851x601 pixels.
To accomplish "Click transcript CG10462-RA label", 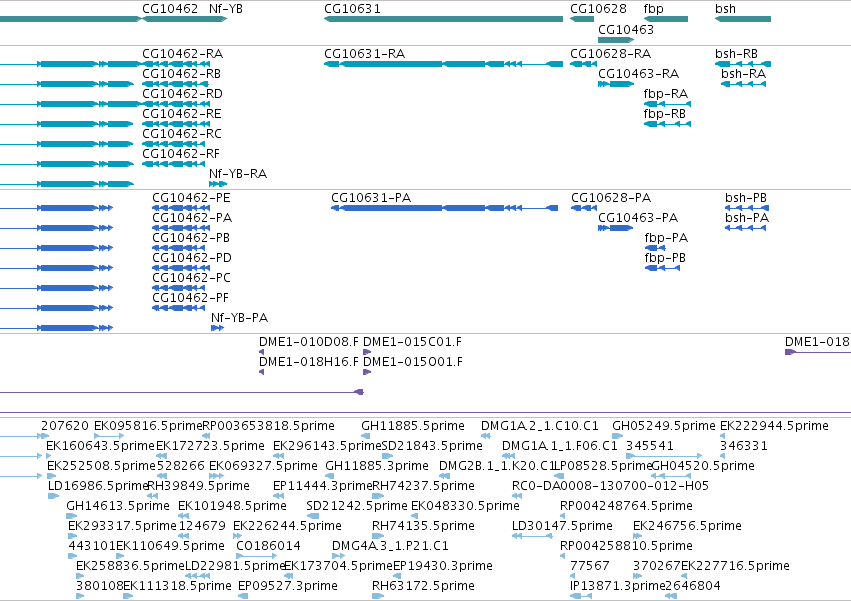I will pos(182,54).
